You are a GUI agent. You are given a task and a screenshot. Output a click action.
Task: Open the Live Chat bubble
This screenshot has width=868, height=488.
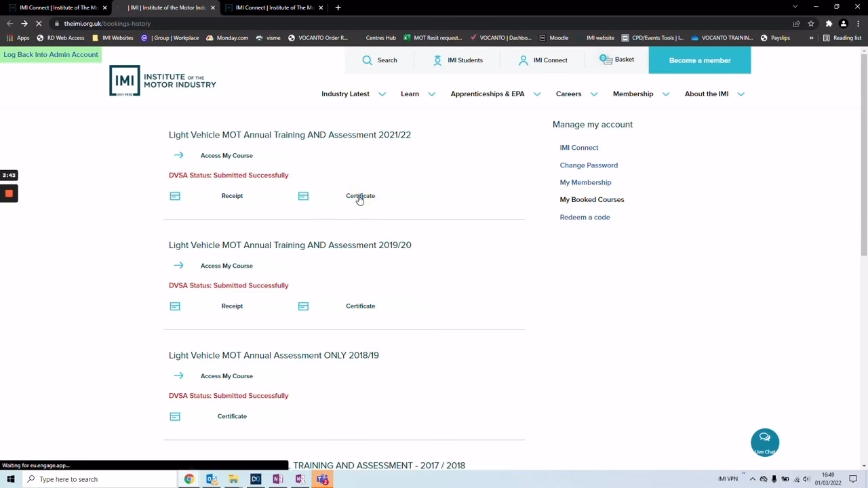[764, 442]
